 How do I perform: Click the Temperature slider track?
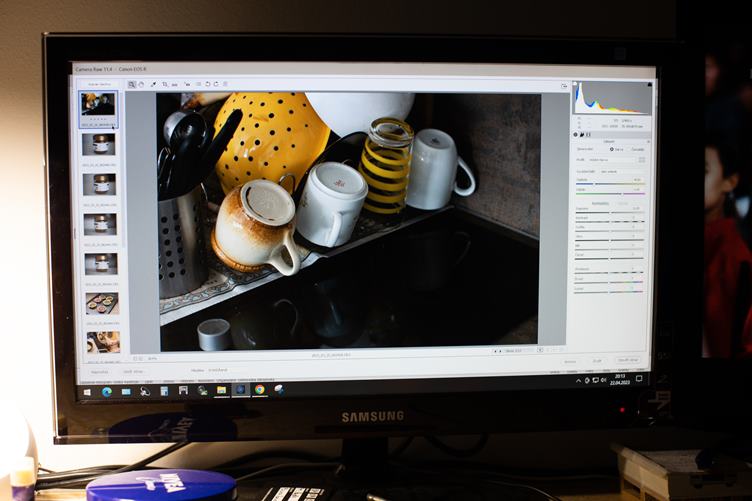point(612,183)
